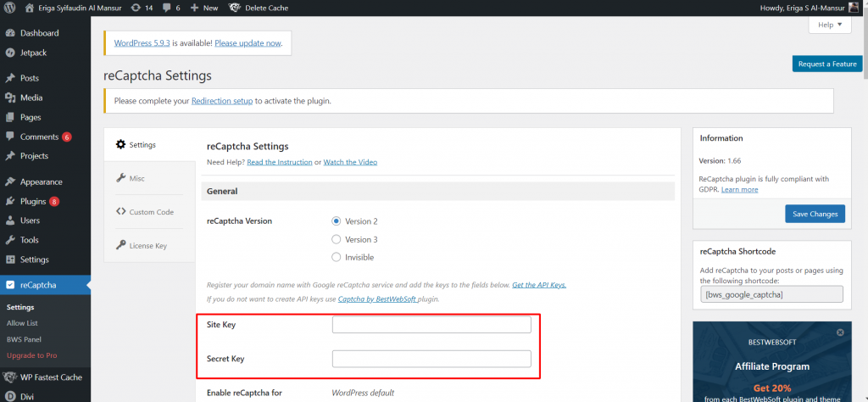
Task: Open the Captcha by BestWebSoft link
Action: 377,299
